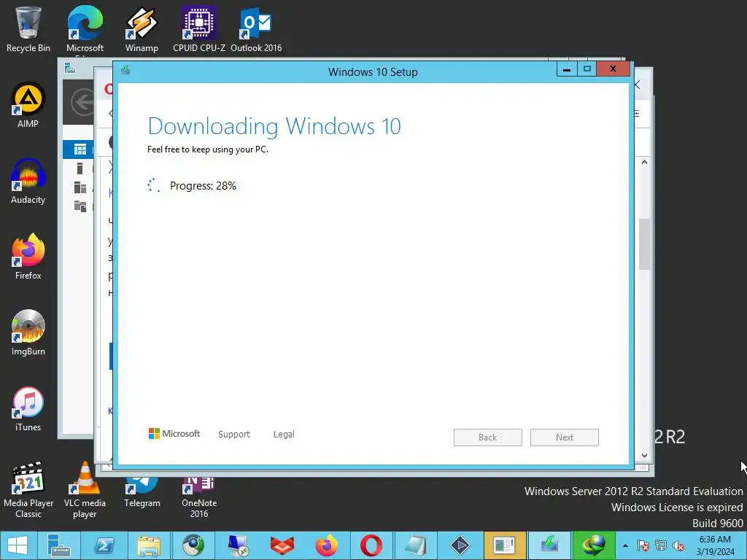Click the background window scrollbar thumb
This screenshot has height=560, width=747.
tap(645, 244)
